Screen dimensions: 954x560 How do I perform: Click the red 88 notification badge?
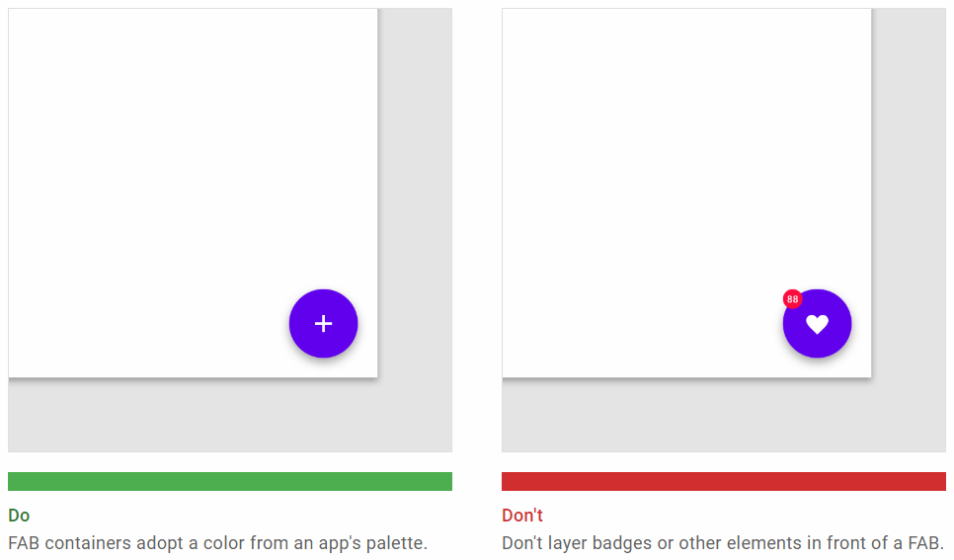(792, 299)
